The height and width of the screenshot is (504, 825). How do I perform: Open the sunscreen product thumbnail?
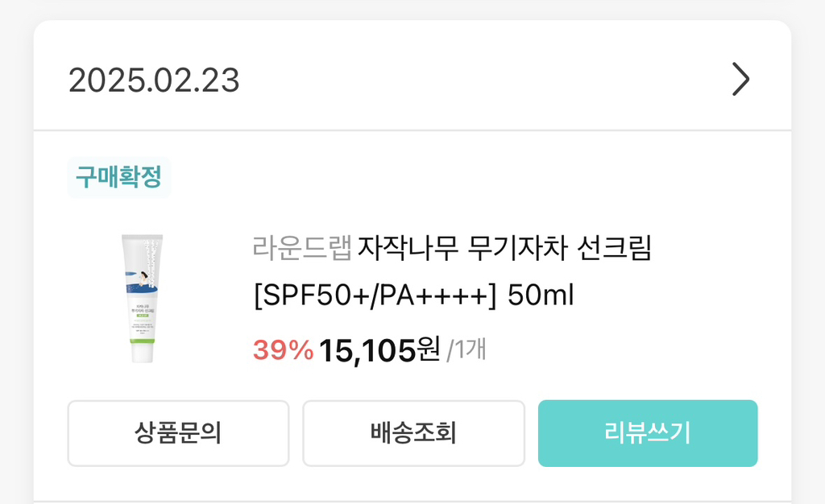tap(142, 299)
